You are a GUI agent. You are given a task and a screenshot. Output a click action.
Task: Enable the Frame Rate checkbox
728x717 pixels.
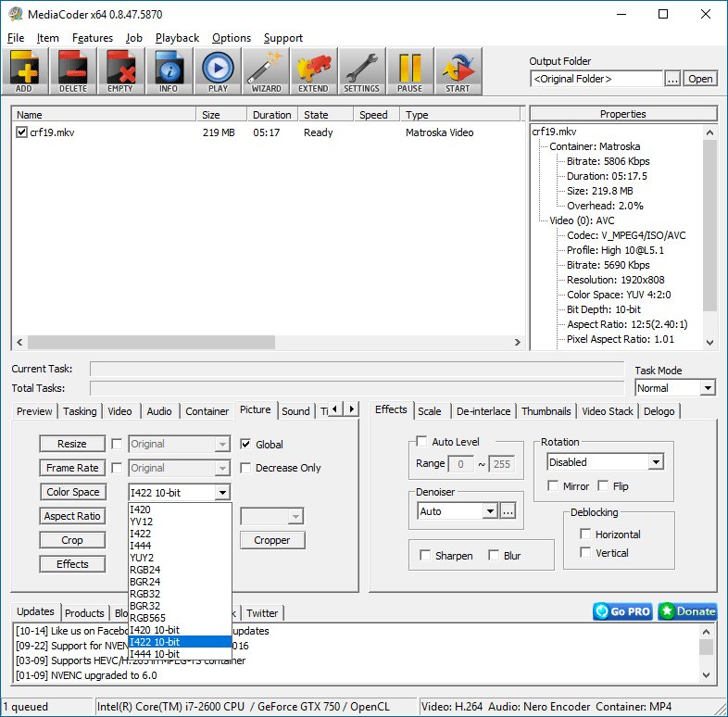[117, 468]
